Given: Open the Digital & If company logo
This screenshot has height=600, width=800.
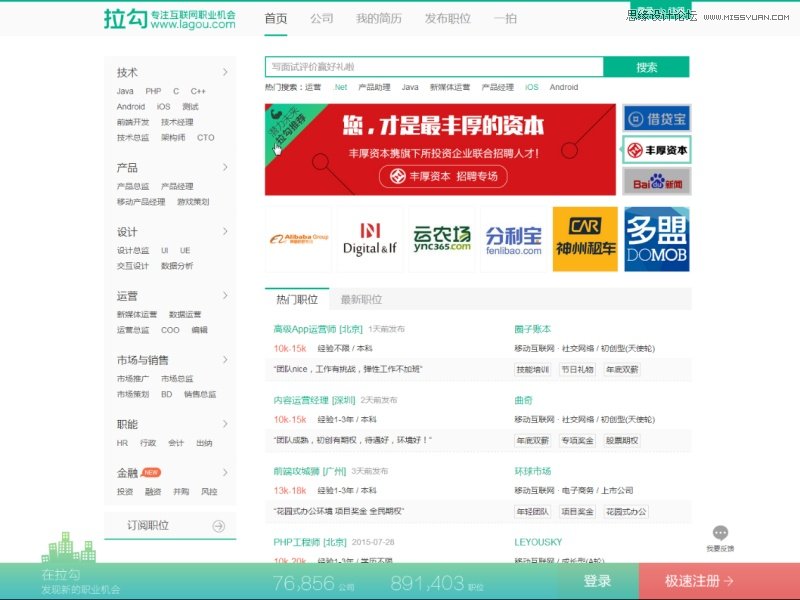Looking at the screenshot, I should click(x=370, y=239).
